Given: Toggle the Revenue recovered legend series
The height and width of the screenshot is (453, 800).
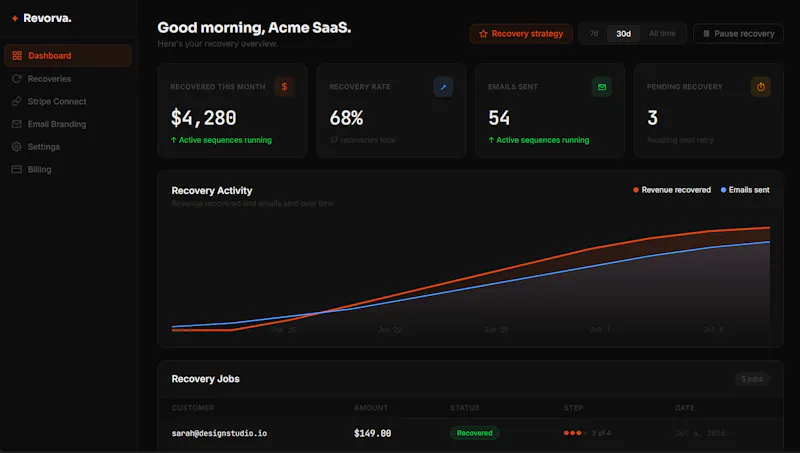Looking at the screenshot, I should (672, 190).
